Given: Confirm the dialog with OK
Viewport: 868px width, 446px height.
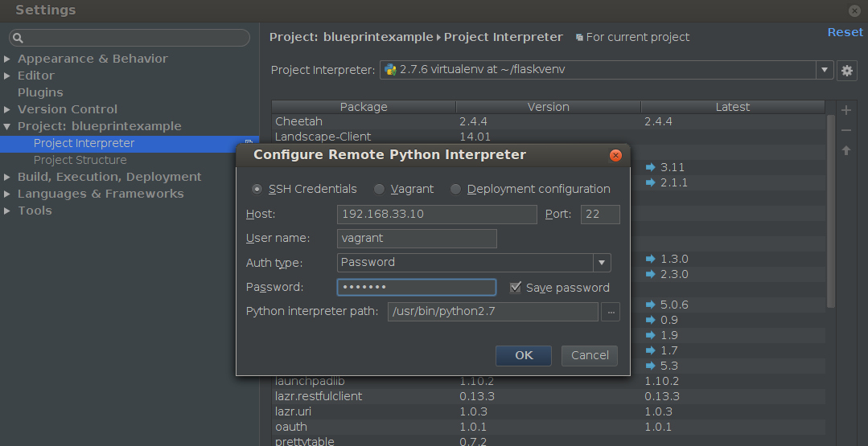Looking at the screenshot, I should (x=524, y=355).
